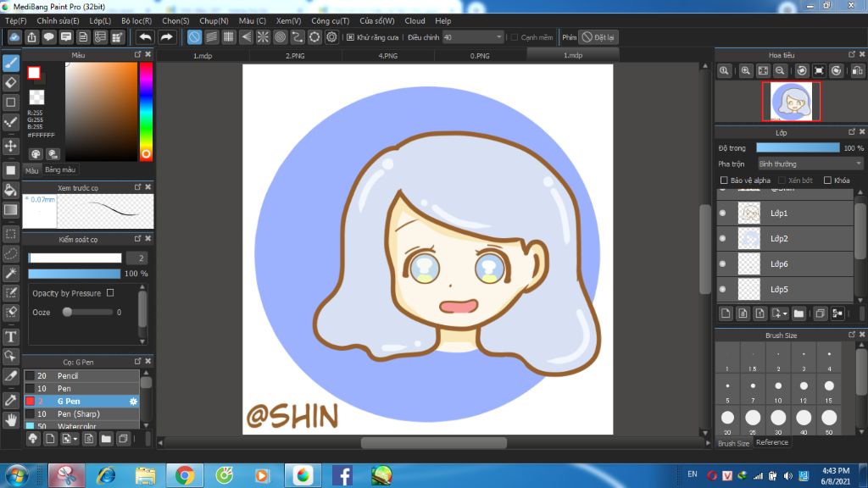Hide the Lớp1 layer

722,213
